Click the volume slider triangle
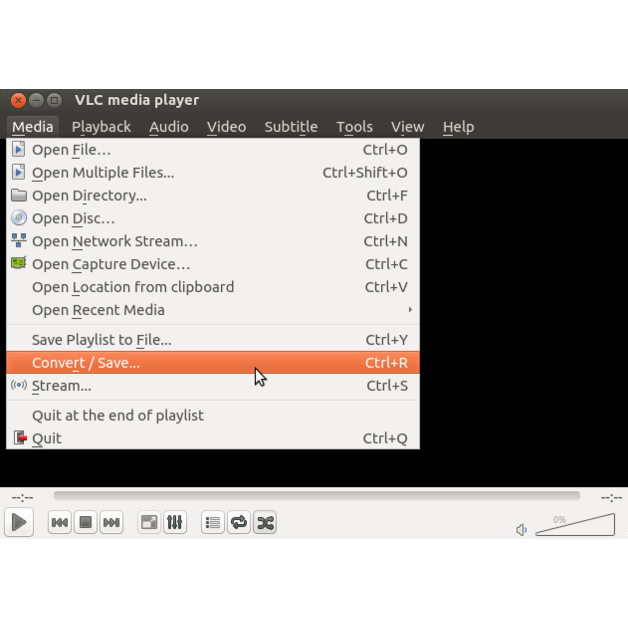Screen dimensions: 628x628 (575, 524)
